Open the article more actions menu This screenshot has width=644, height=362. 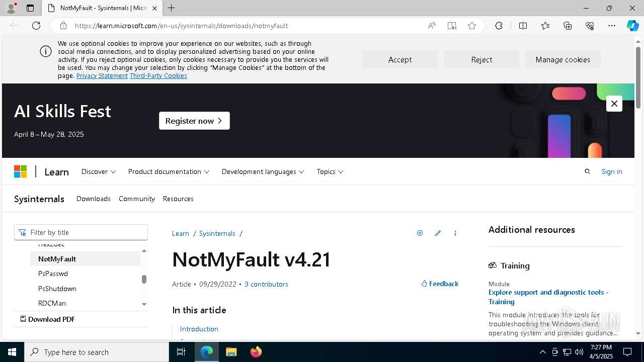click(x=455, y=233)
